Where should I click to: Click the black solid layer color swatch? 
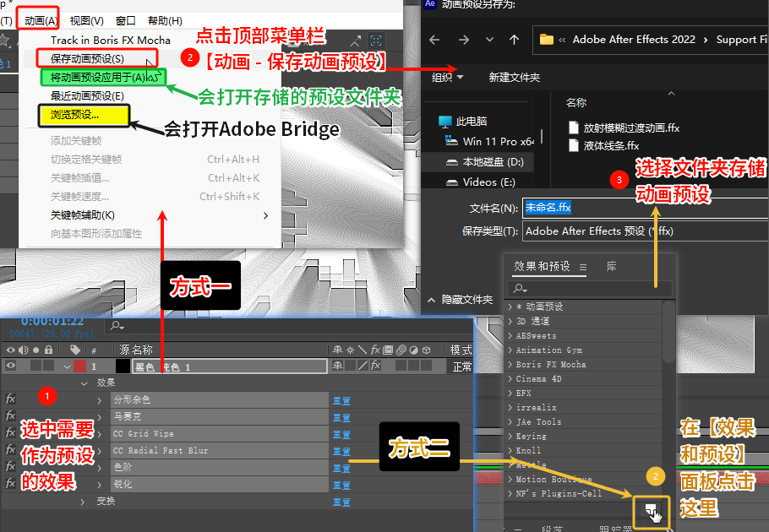tap(123, 366)
